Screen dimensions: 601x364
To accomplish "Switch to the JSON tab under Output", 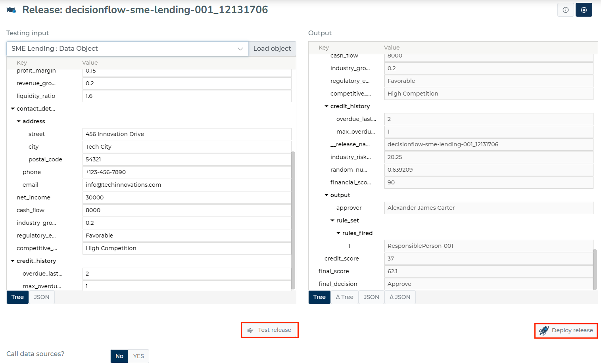I will [x=371, y=297].
